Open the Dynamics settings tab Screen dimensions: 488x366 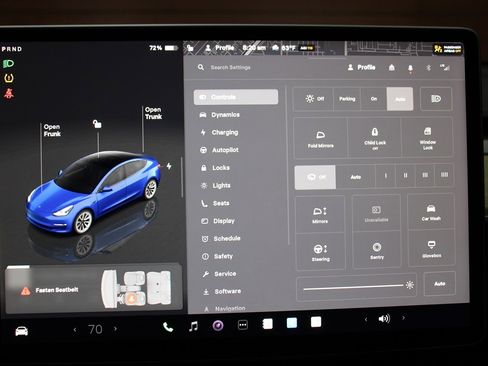click(220, 115)
